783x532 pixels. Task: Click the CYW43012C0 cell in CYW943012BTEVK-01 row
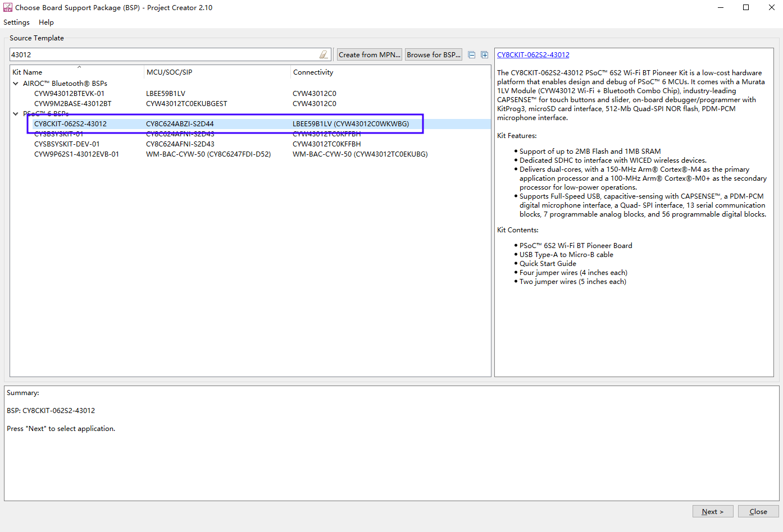[314, 93]
